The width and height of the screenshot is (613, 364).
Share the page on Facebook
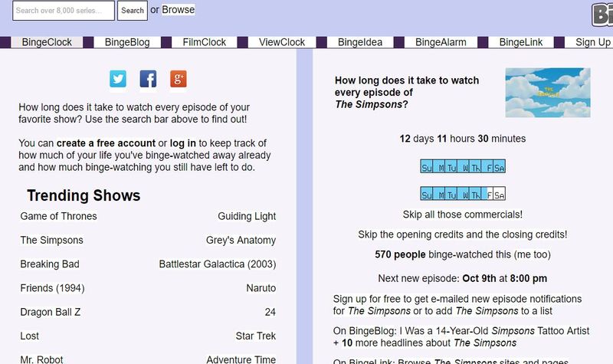tap(148, 79)
